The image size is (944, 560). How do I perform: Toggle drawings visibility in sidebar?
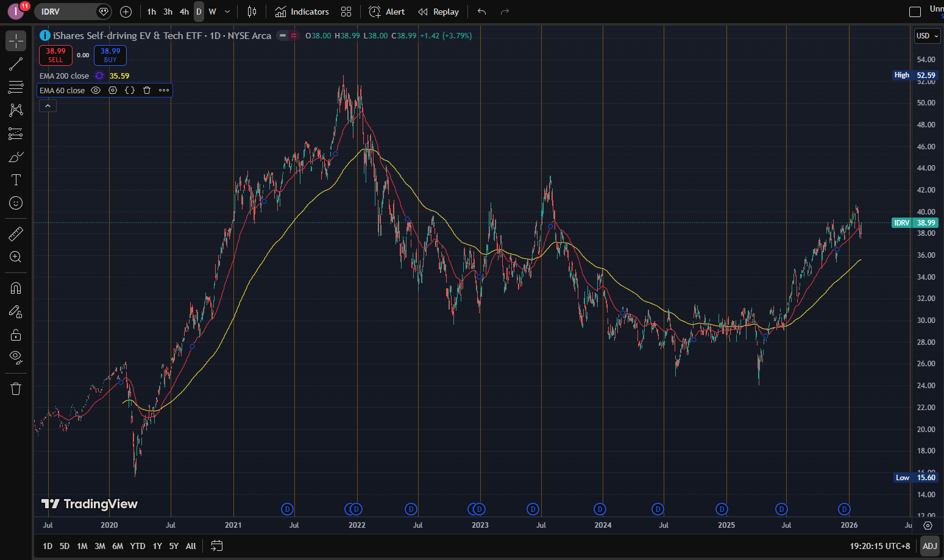[x=16, y=358]
